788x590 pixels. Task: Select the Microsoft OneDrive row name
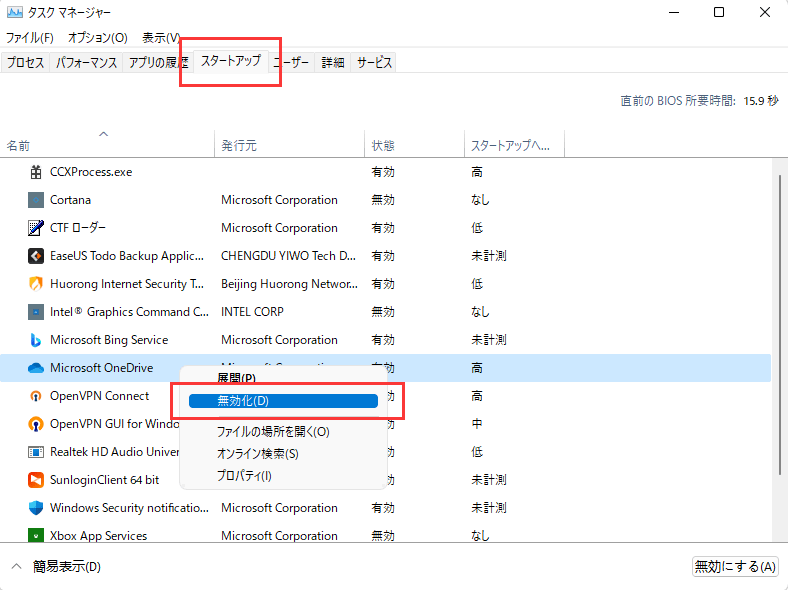click(102, 368)
